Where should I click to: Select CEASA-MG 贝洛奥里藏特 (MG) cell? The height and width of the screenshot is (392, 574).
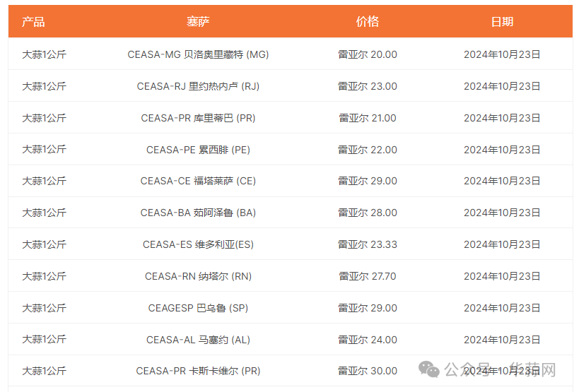coord(198,54)
